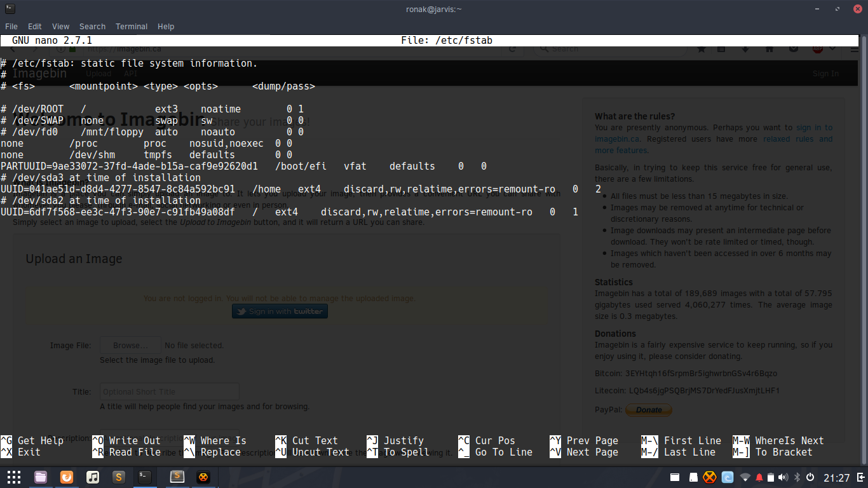Screen dimensions: 868x488
Task: Open the Bluetooth tray icon
Action: pyautogui.click(x=797, y=477)
